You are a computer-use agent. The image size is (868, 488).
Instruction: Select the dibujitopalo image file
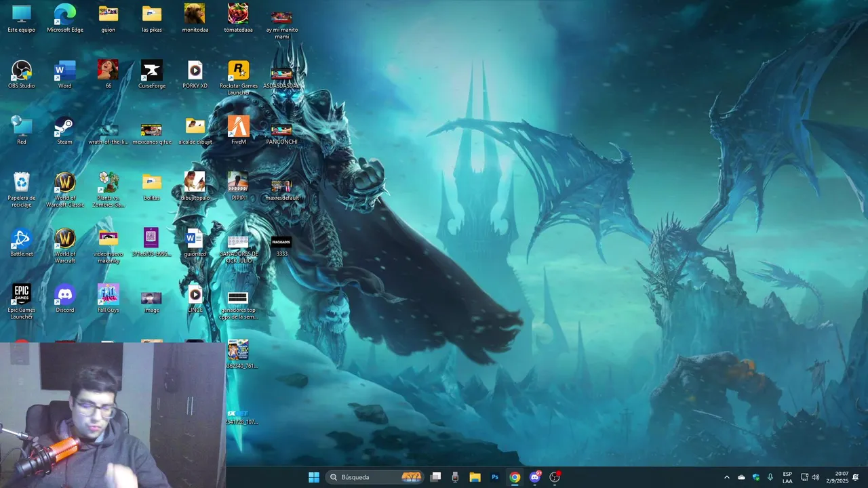[195, 186]
